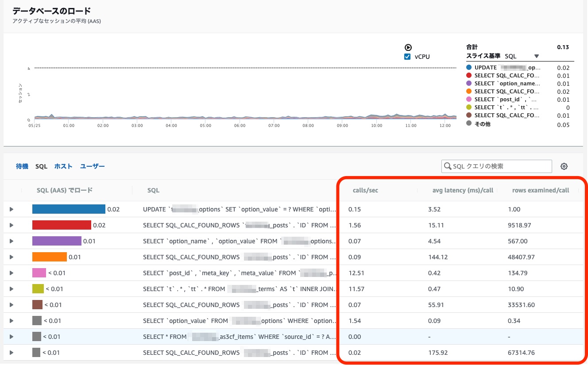Click the purple option_name legend dot
The width and height of the screenshot is (588, 365).
469,84
